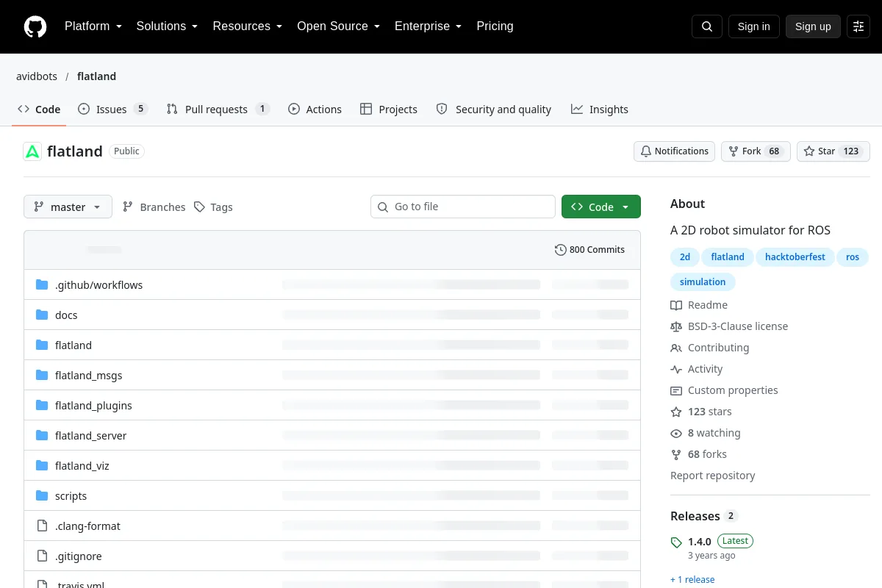Viewport: 882px width, 588px height.
Task: View the 68 forks link
Action: (x=698, y=454)
